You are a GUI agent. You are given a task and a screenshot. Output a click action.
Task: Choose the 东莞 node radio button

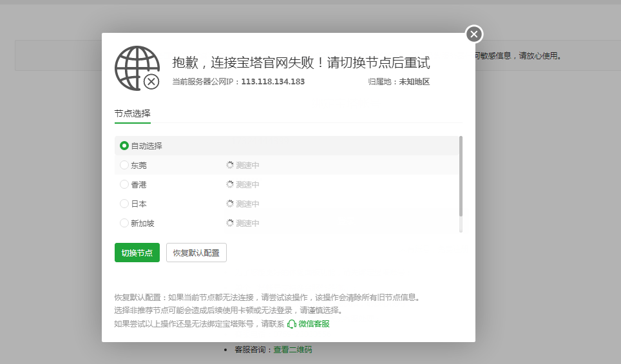click(124, 165)
